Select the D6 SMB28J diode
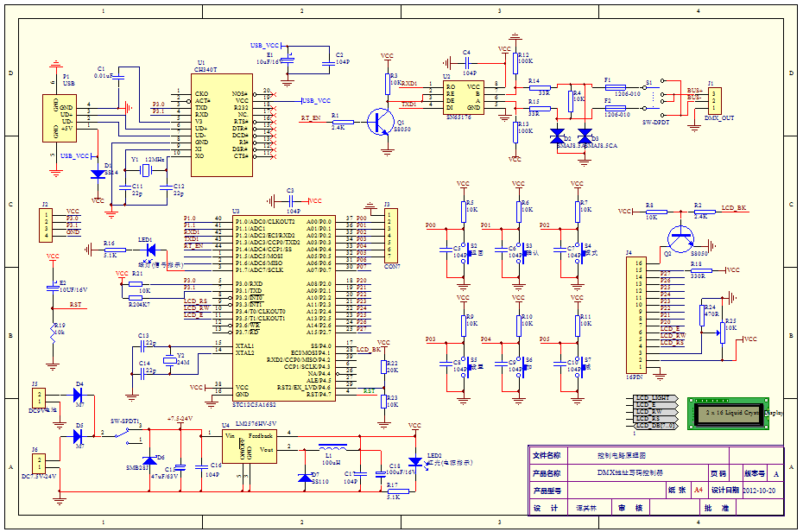The height and width of the screenshot is (532, 803). (149, 460)
